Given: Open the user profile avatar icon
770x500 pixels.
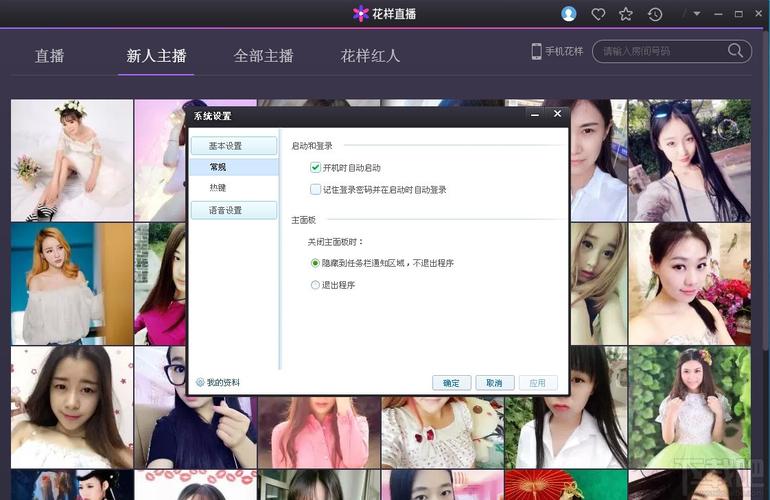Looking at the screenshot, I should (x=569, y=14).
